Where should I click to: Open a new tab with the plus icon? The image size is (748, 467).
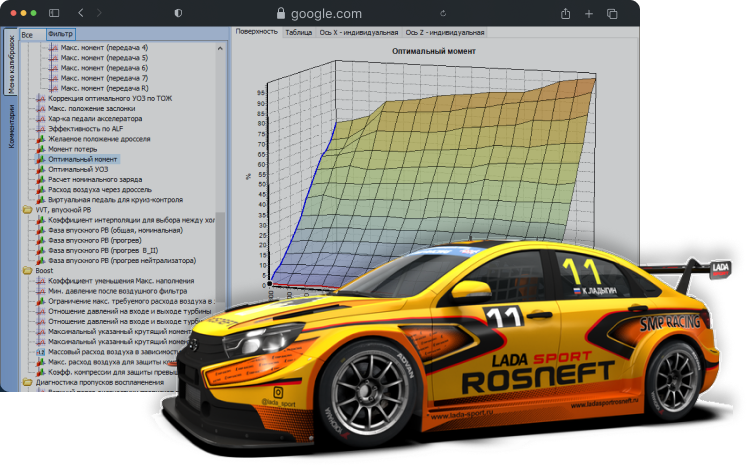(589, 14)
